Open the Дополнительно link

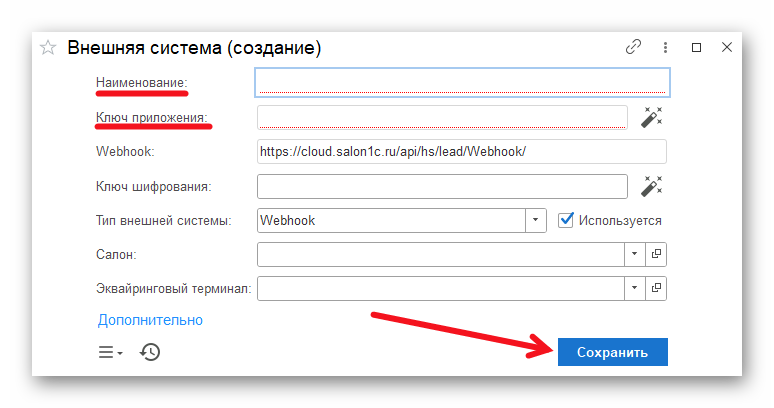click(150, 320)
